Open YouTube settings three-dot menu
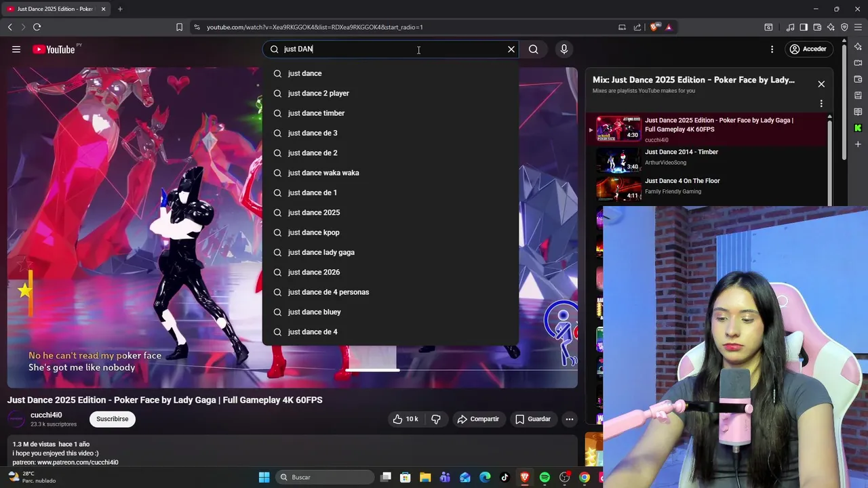Image resolution: width=868 pixels, height=488 pixels. click(x=772, y=49)
